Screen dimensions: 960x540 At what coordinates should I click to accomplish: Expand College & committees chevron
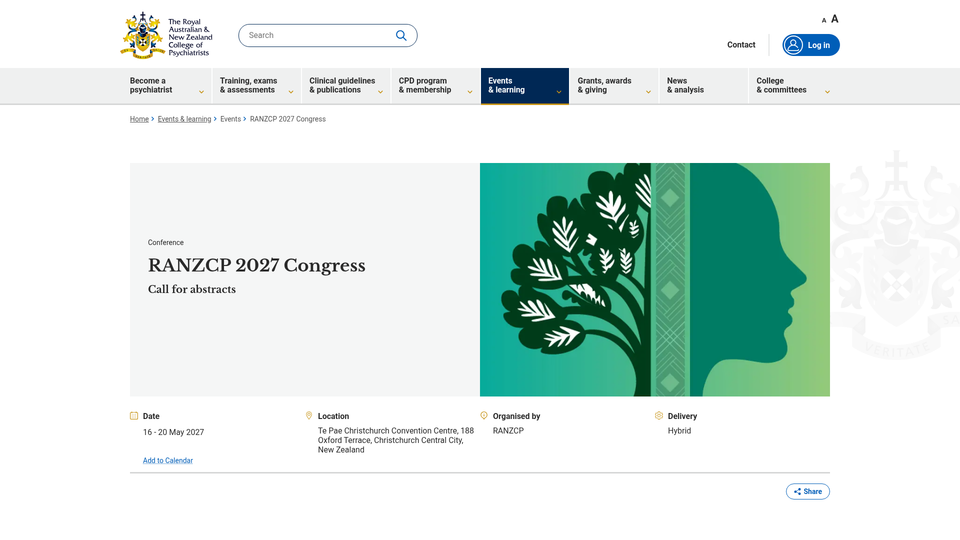click(827, 92)
